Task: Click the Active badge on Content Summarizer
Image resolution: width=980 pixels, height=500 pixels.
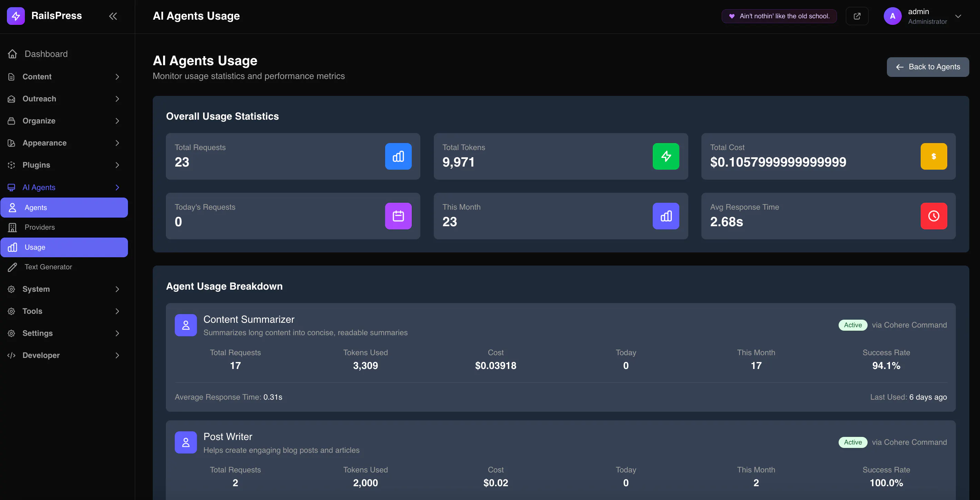Action: coord(852,325)
